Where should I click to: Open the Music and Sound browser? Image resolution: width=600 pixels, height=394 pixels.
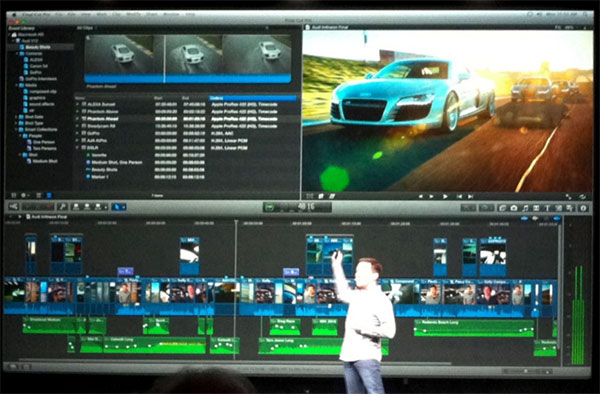coord(525,208)
